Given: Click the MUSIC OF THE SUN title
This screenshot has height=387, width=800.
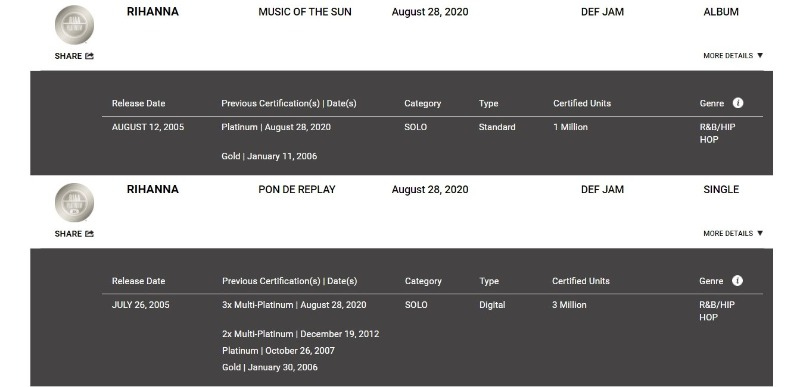Looking at the screenshot, I should tap(305, 12).
